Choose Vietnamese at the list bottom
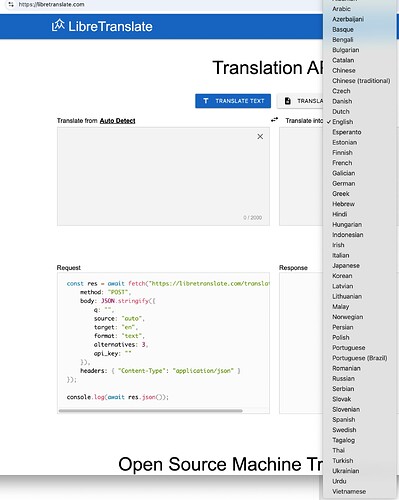 349,491
